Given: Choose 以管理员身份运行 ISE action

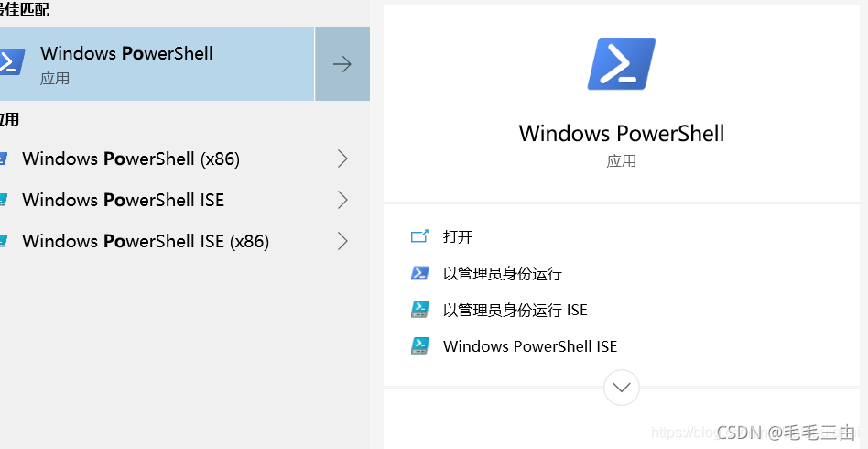Looking at the screenshot, I should [515, 310].
